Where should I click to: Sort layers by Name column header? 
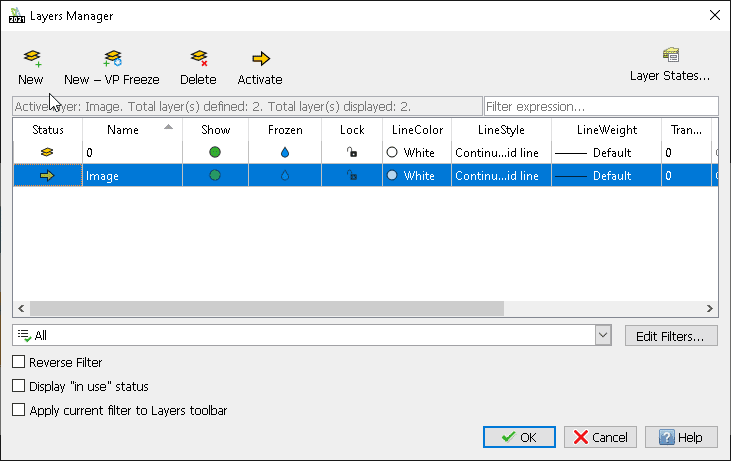coord(123,130)
